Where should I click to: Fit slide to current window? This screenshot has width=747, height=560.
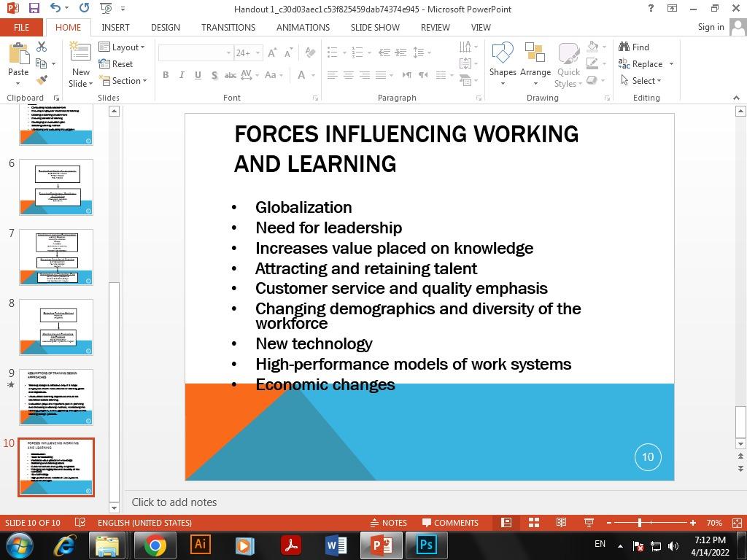click(737, 522)
